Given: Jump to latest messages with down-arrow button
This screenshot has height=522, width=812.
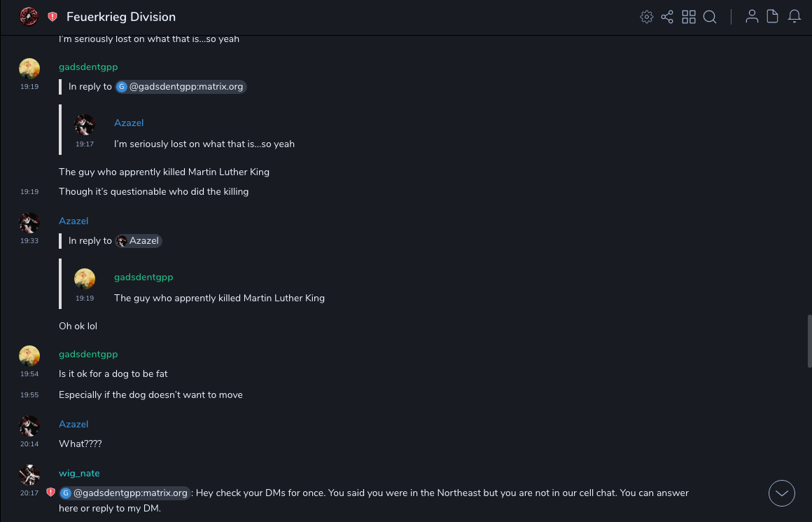Looking at the screenshot, I should [782, 493].
